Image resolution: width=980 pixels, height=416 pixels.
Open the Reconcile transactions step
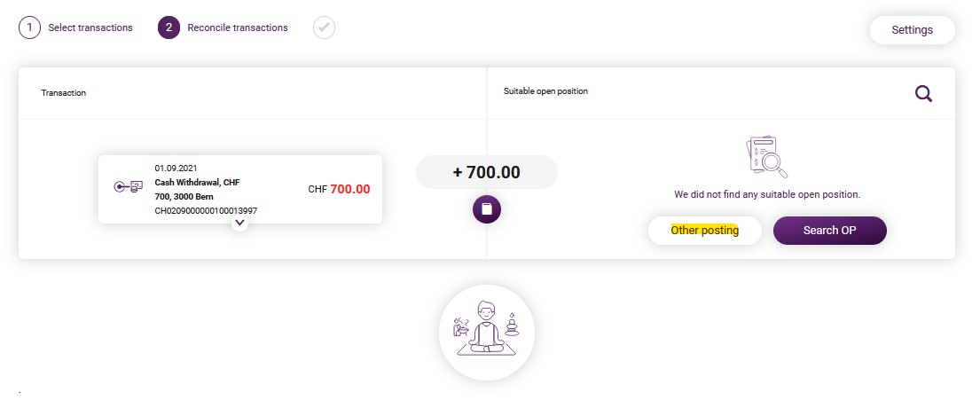tap(238, 27)
